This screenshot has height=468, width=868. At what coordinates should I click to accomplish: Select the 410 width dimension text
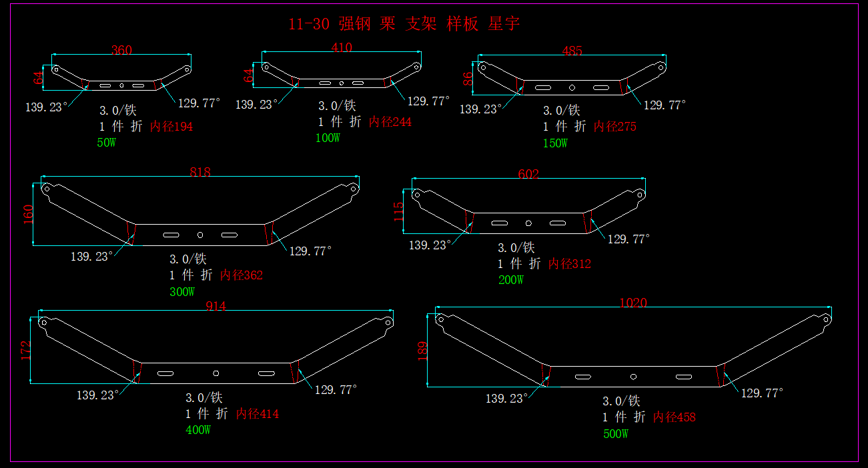[342, 47]
